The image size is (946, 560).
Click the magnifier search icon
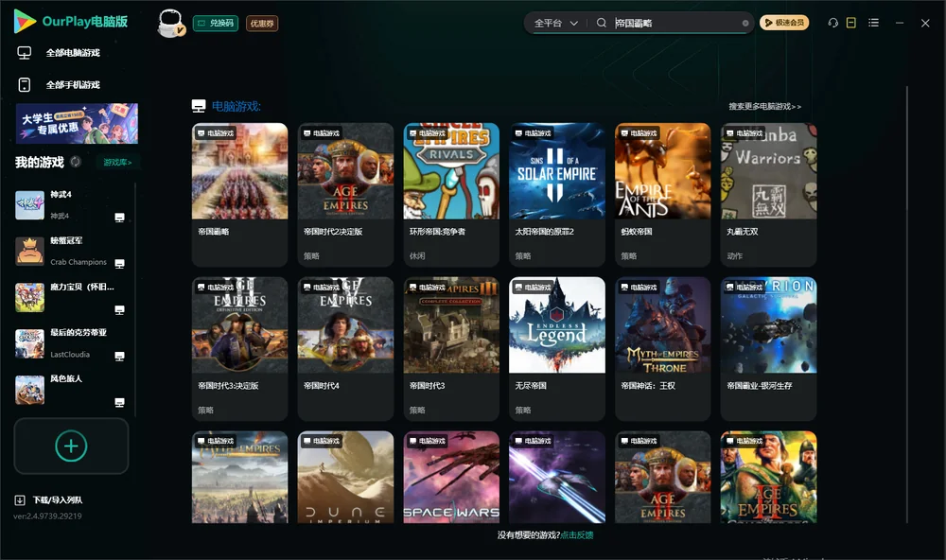pyautogui.click(x=602, y=23)
